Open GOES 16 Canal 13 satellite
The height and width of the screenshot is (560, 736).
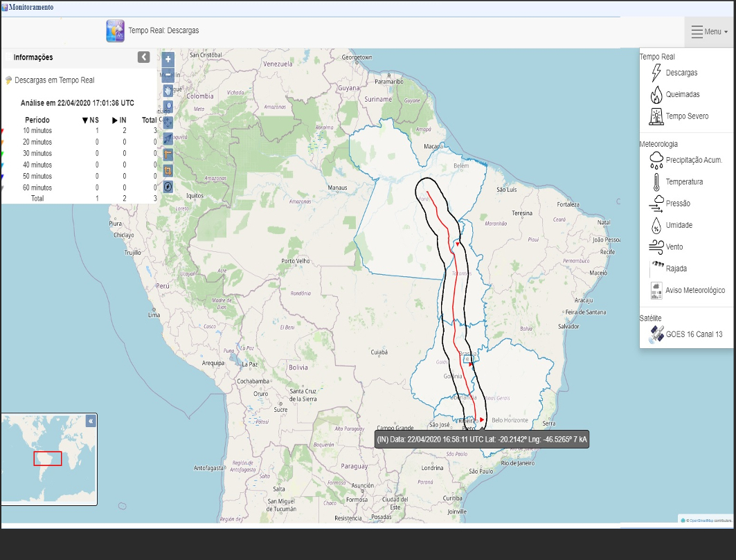(x=694, y=334)
